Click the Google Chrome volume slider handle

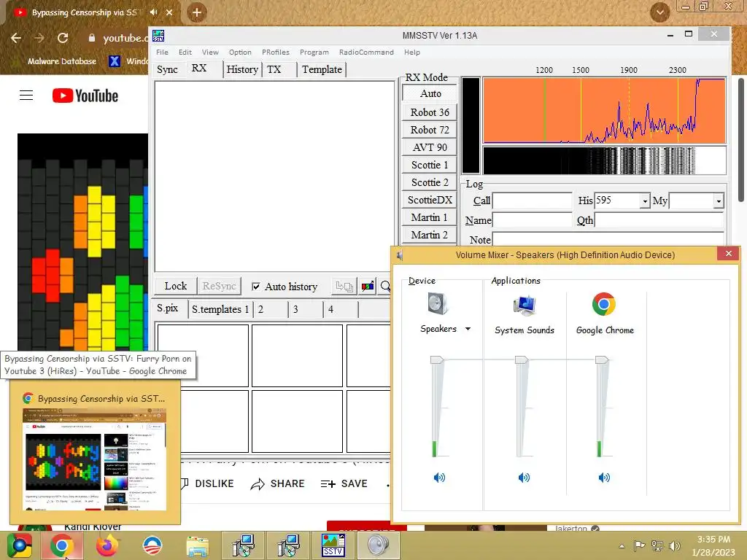pyautogui.click(x=602, y=360)
